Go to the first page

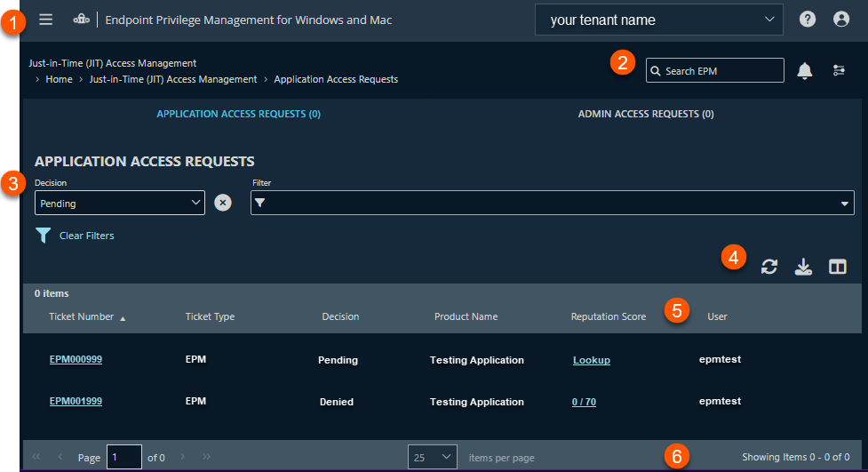coord(36,457)
